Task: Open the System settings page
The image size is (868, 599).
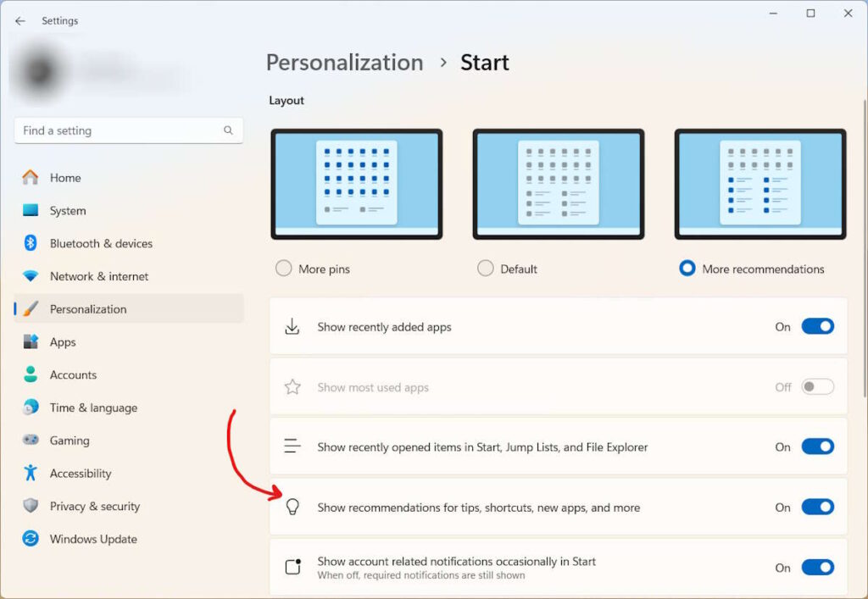Action: [129, 210]
